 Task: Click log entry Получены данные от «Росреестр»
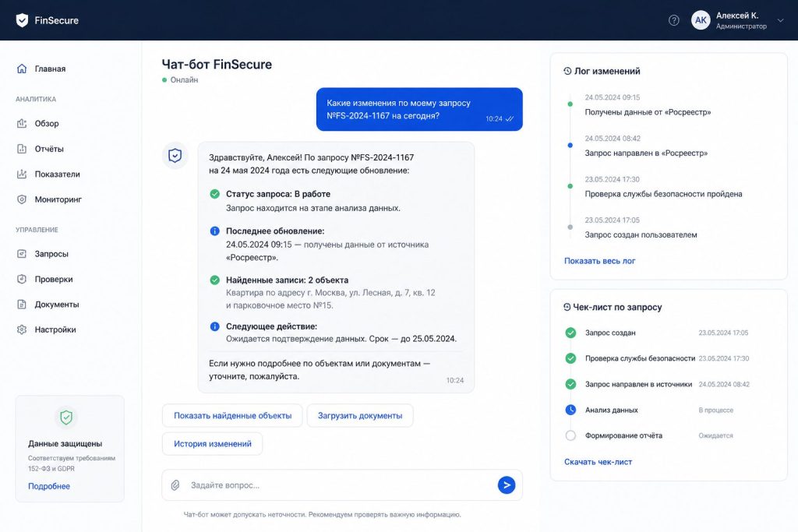[648, 112]
